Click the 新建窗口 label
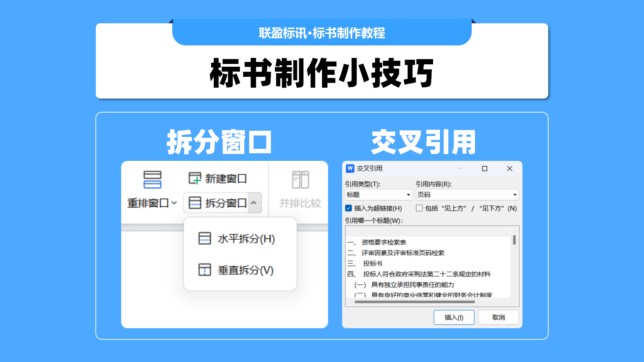 226,179
